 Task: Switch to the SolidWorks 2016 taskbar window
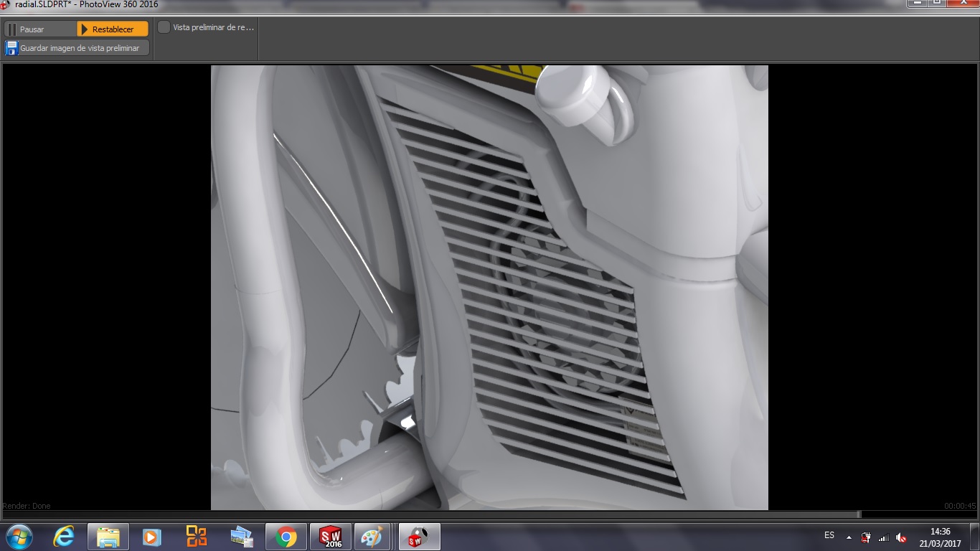tap(331, 537)
